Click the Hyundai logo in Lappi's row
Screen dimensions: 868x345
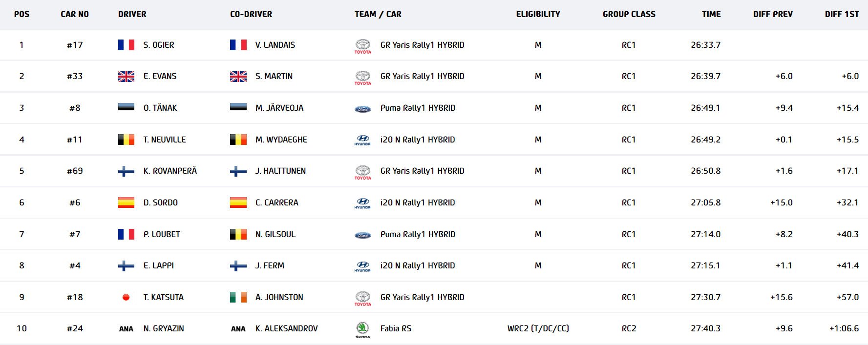(362, 266)
